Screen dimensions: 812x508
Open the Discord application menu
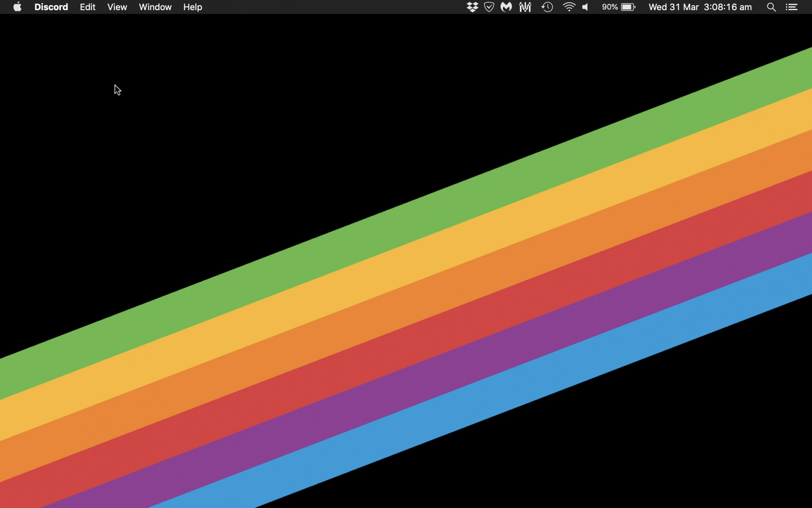(x=51, y=7)
